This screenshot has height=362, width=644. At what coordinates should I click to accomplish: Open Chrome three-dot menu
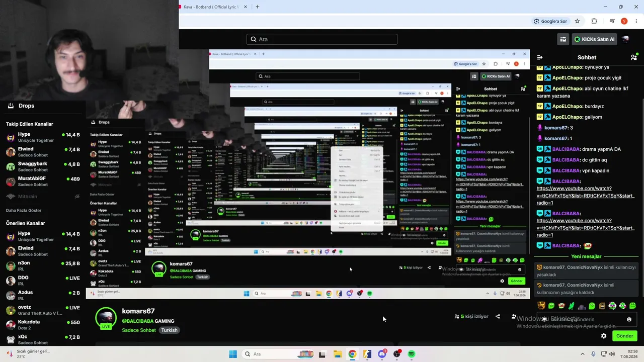pos(636,21)
